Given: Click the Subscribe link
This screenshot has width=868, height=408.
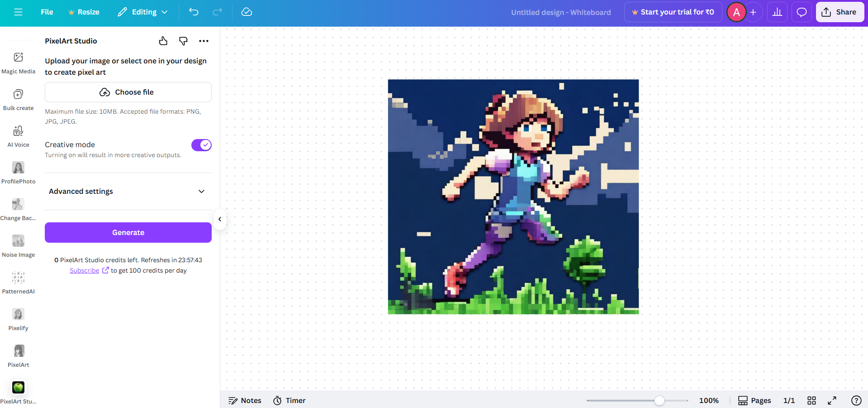Looking at the screenshot, I should click(x=85, y=270).
